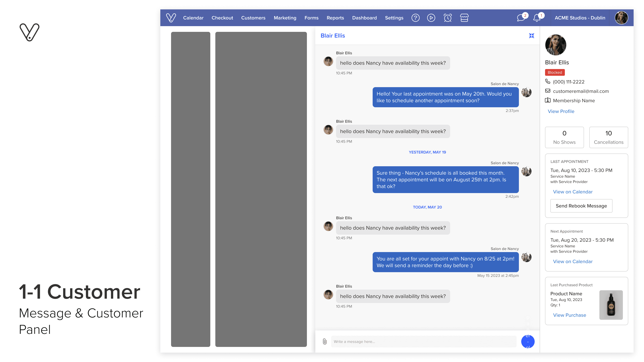The image size is (644, 362).
Task: Open the user avatar menu in navbar
Action: 621,18
